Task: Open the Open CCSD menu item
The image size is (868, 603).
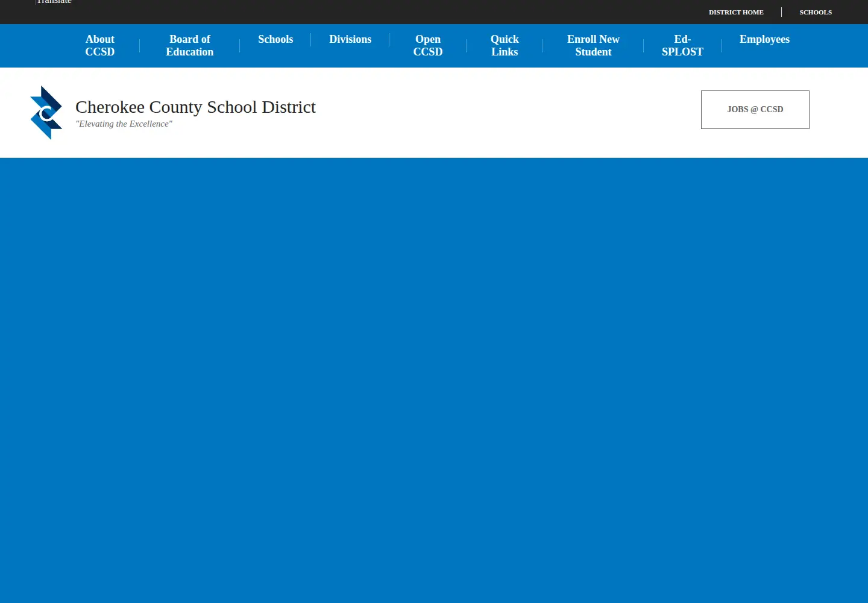Action: tap(428, 46)
